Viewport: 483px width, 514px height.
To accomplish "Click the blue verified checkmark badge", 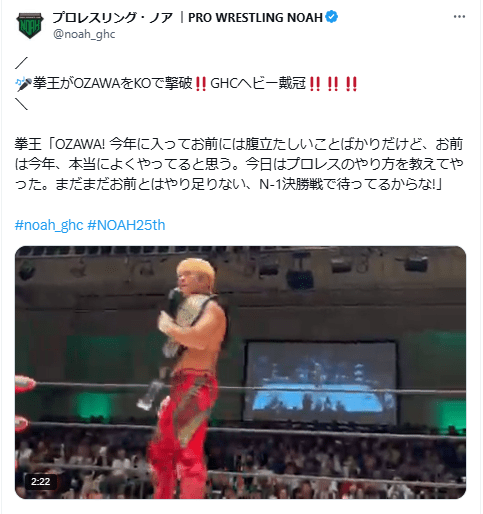I will coord(331,17).
